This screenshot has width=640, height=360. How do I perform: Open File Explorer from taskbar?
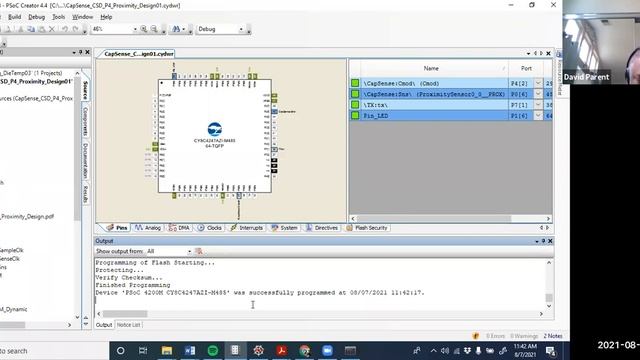167,351
